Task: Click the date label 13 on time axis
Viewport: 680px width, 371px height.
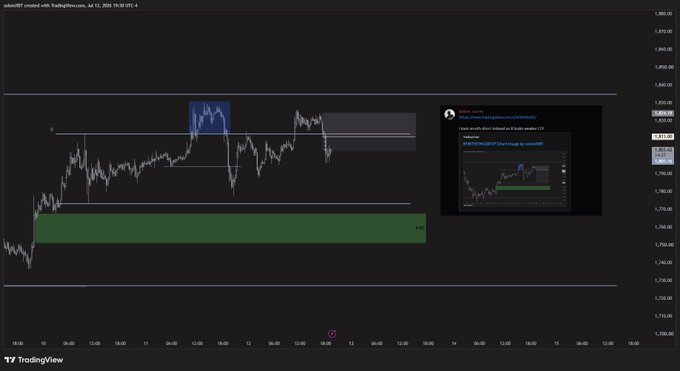Action: click(x=351, y=343)
